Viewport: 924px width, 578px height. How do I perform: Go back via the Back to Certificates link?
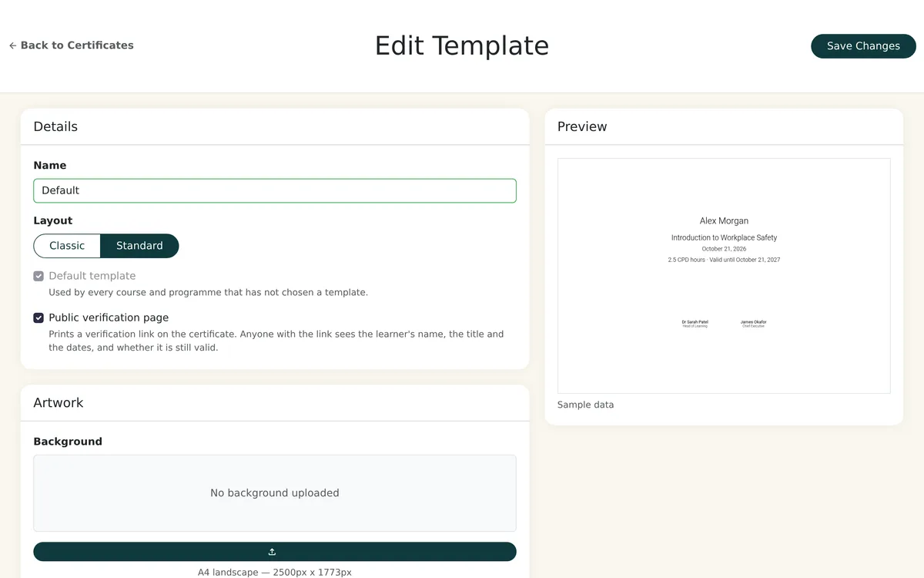coord(71,45)
